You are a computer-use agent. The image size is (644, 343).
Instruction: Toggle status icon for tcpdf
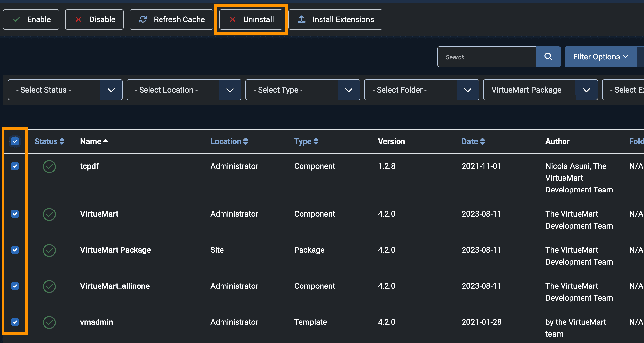[49, 166]
